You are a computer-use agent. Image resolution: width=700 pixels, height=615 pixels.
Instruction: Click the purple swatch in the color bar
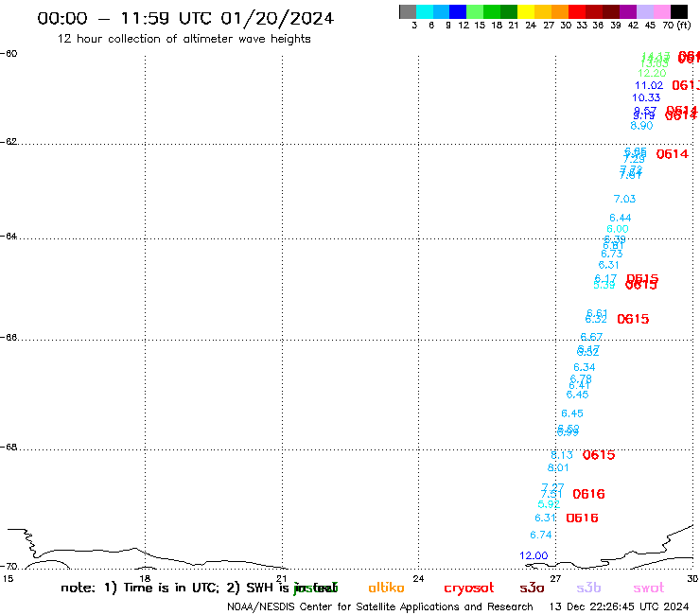tap(628, 11)
